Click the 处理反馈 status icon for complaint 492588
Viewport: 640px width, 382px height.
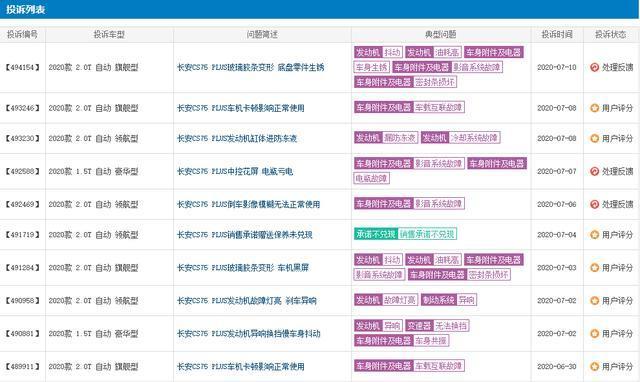click(594, 171)
